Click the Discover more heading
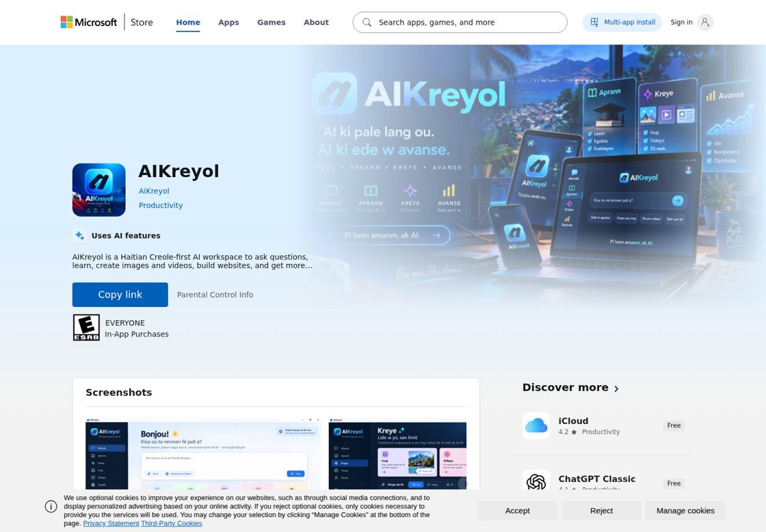The height and width of the screenshot is (532, 766). click(565, 388)
